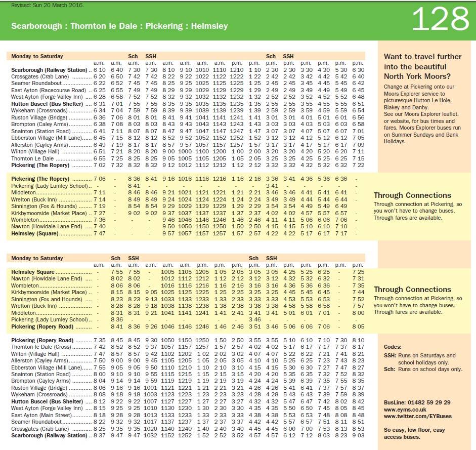This screenshot has width=476, height=450.
Task: Select 1005 in the Helmsley Square row
Action: (167, 272)
